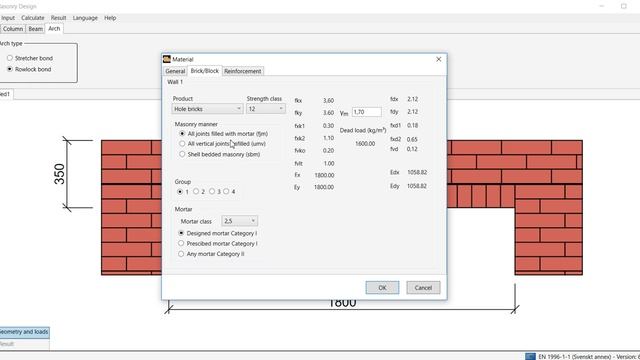This screenshot has width=640, height=360.
Task: Switch to the Reinforcement tab
Action: coord(242,71)
